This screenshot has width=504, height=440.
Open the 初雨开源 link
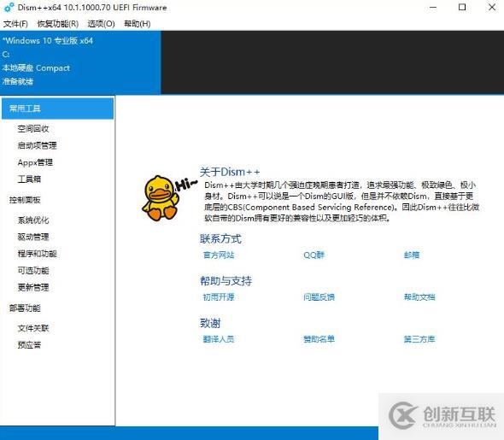tap(219, 297)
